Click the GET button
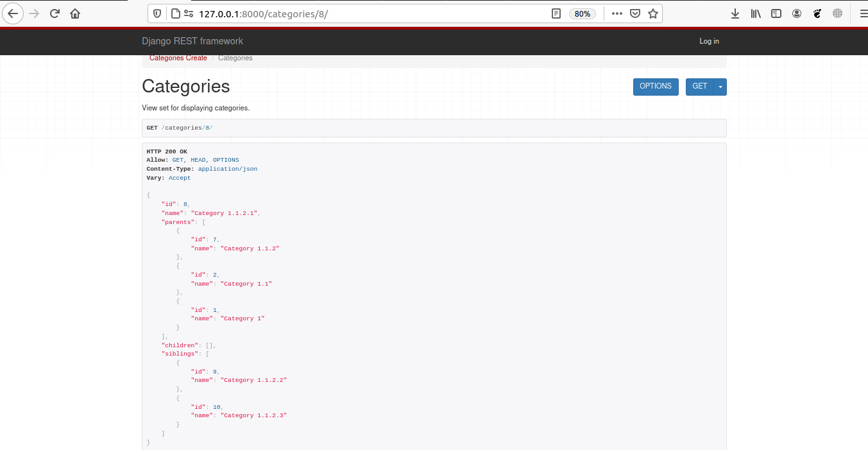This screenshot has width=868, height=450. [700, 87]
